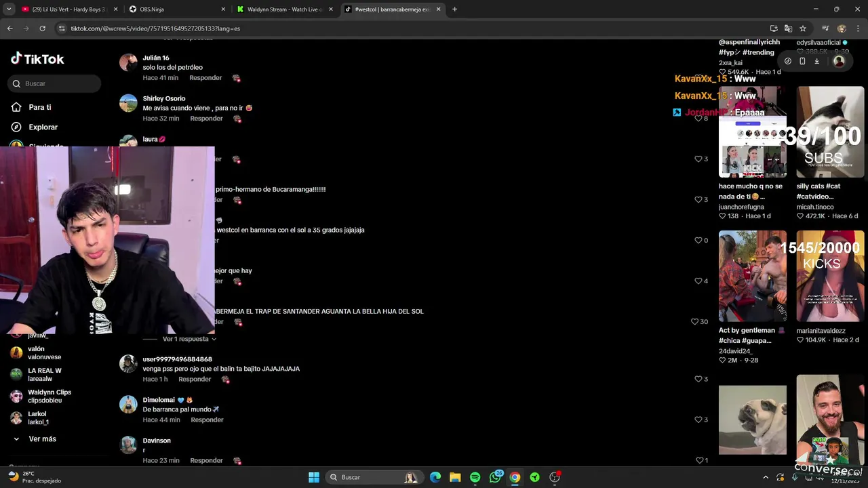Close the current #westcol TikTok tab
This screenshot has width=868, height=488.
click(438, 9)
